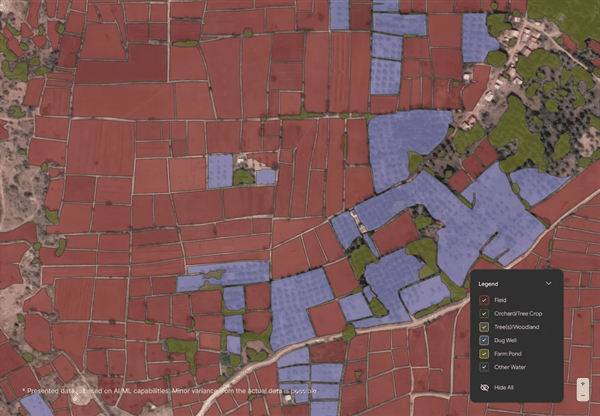Toggle the Orchard/Tree Crop checkbox
Image resolution: width=600 pixels, height=416 pixels.
click(x=485, y=313)
